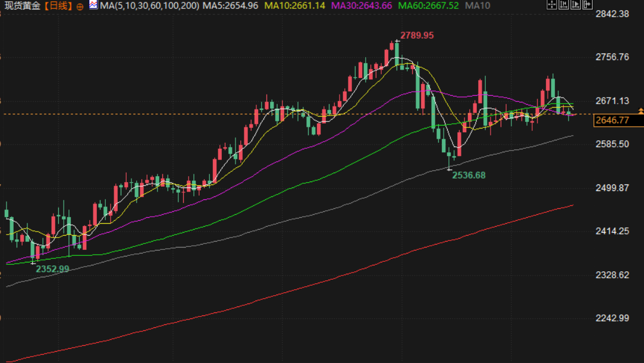Image resolution: width=644 pixels, height=363 pixels.
Task: Click the crosshair cursor icon in top-right toolbar
Action: coord(552,5)
